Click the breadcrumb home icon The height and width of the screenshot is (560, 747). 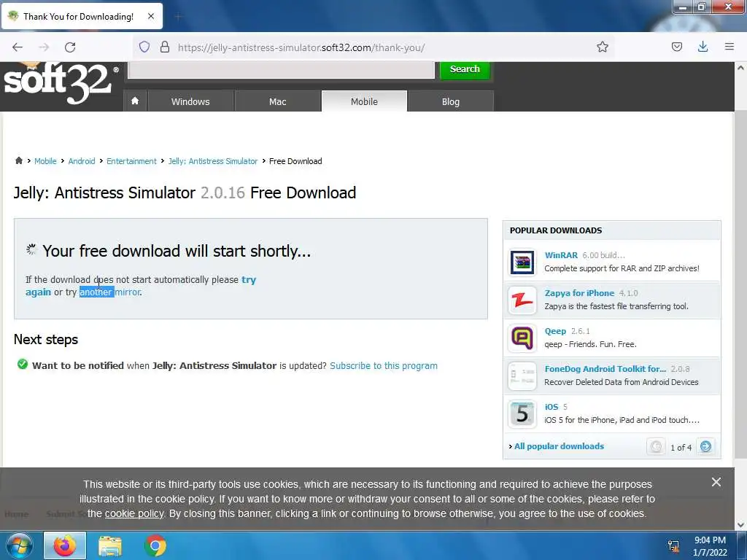tap(18, 160)
